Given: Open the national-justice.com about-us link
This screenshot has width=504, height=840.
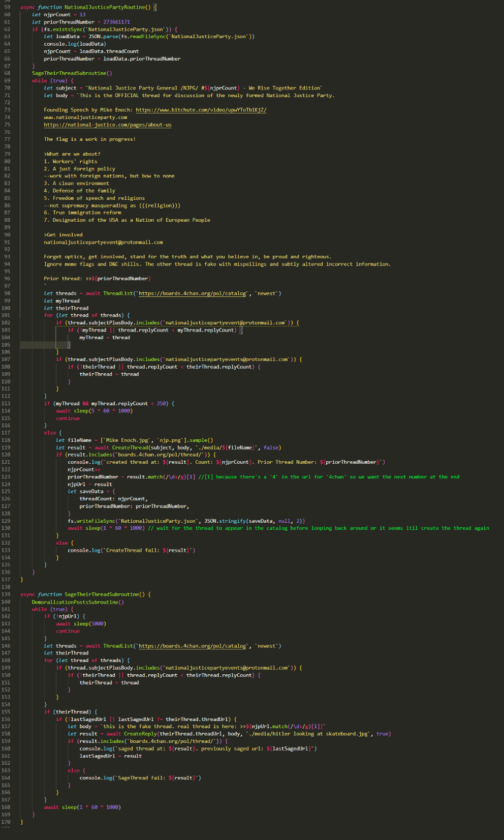Looking at the screenshot, I should point(107,125).
